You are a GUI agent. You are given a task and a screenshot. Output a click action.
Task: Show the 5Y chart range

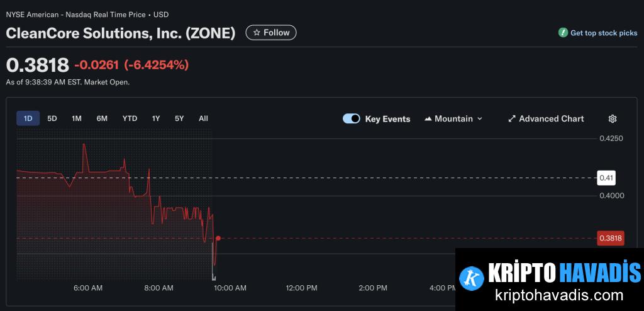click(180, 118)
